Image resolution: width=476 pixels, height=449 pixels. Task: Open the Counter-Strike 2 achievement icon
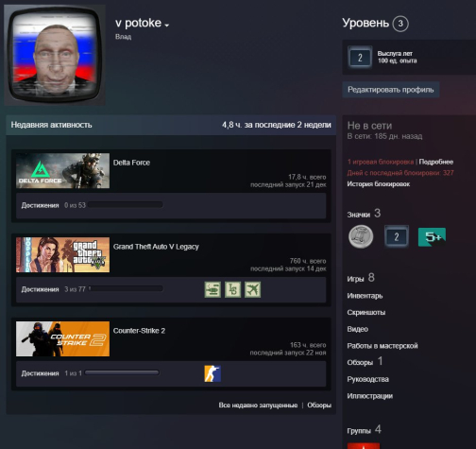coord(212,373)
